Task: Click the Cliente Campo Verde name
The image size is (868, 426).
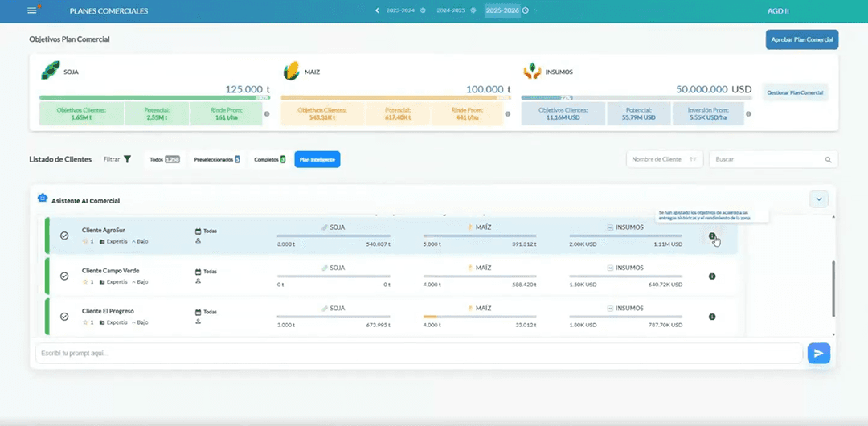Action: tap(111, 270)
